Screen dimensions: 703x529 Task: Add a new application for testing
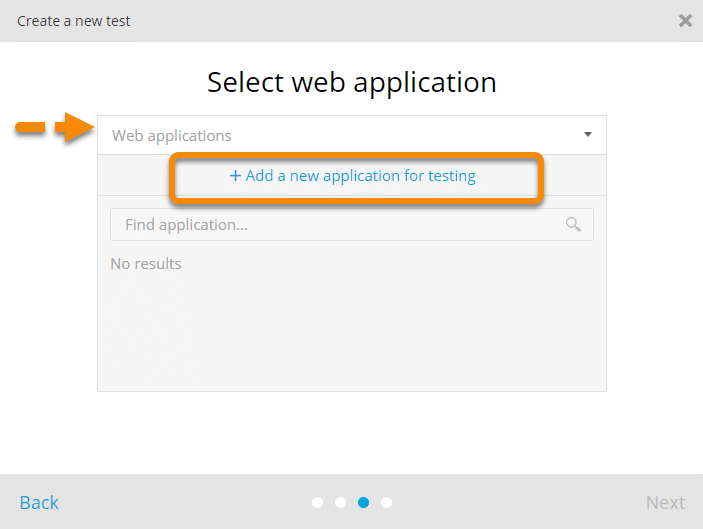(x=352, y=176)
